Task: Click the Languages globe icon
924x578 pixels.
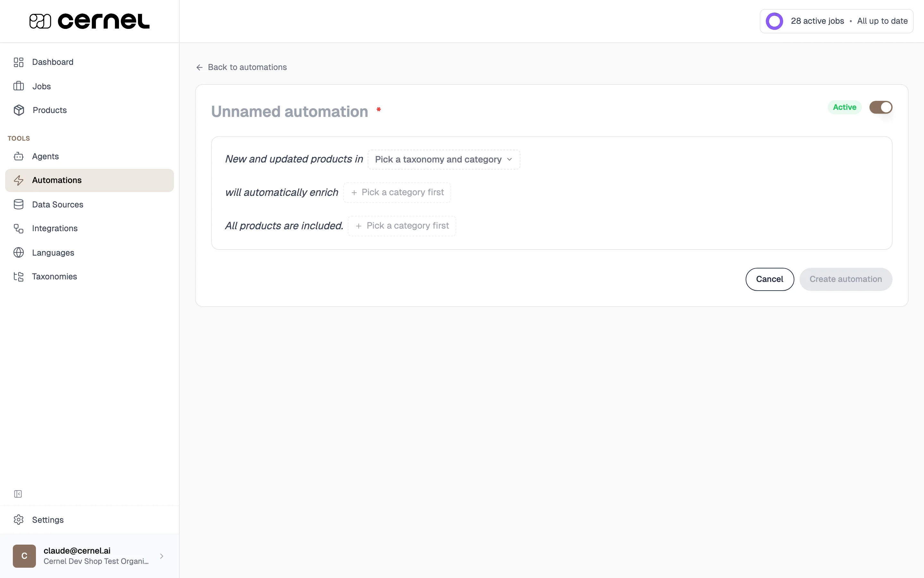Action: [18, 253]
